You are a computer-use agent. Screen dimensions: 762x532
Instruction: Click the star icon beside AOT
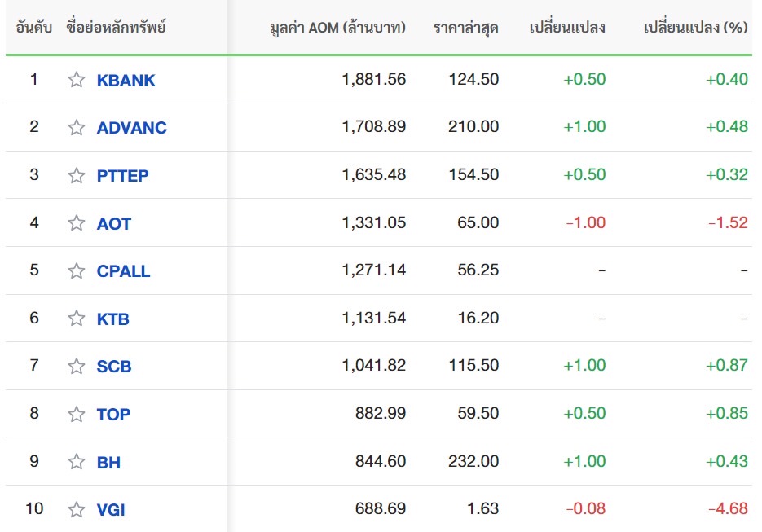[77, 223]
